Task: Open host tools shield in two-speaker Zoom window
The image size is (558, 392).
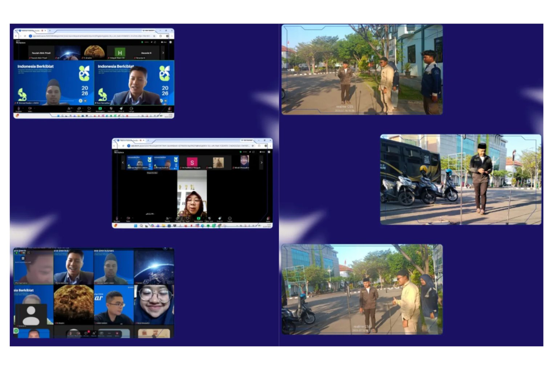Action: tap(111, 109)
